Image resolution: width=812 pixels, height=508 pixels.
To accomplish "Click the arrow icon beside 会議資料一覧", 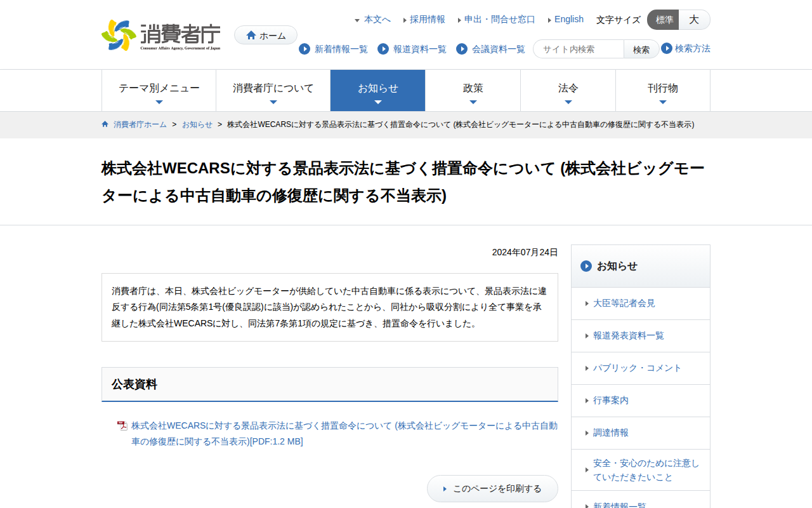I will point(462,49).
